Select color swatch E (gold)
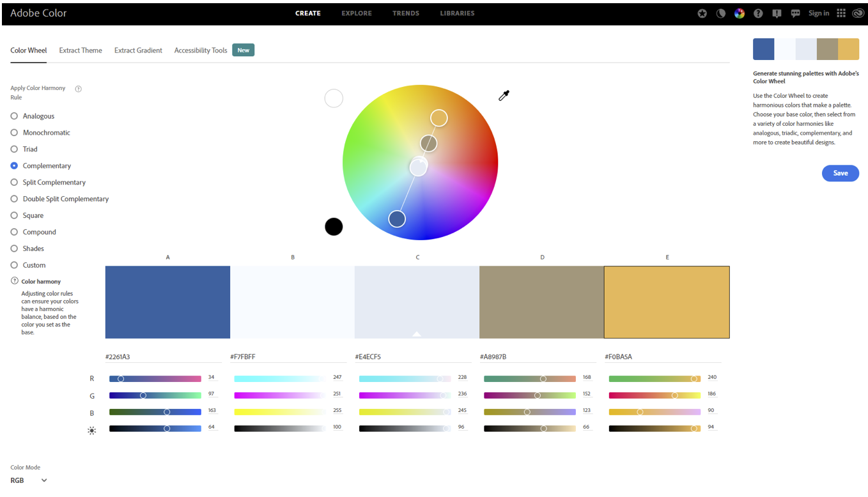The height and width of the screenshot is (497, 868). point(667,302)
